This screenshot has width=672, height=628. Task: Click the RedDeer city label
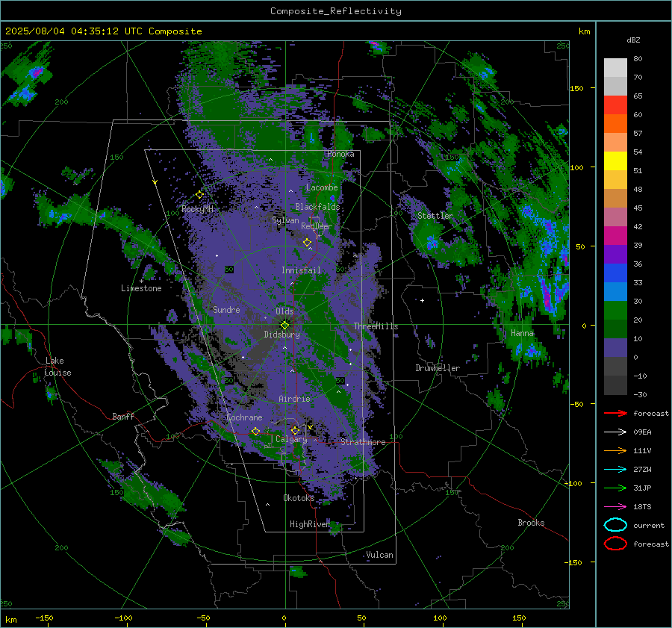click(x=317, y=226)
